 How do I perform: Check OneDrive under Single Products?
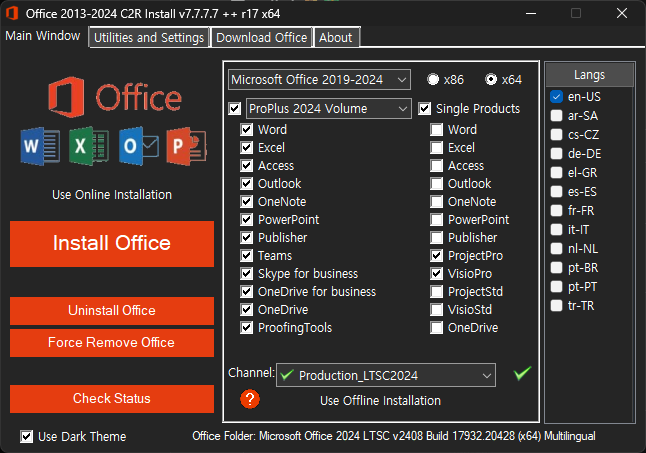coord(436,328)
